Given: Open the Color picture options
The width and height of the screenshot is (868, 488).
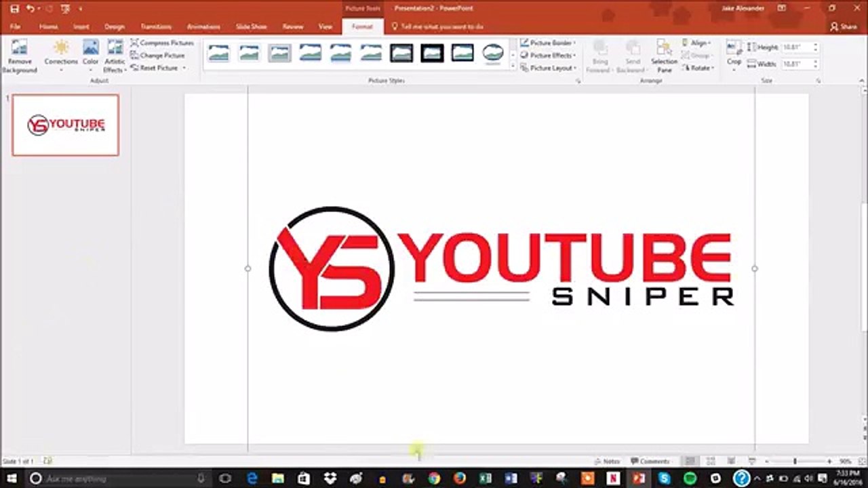Looking at the screenshot, I should click(x=91, y=56).
